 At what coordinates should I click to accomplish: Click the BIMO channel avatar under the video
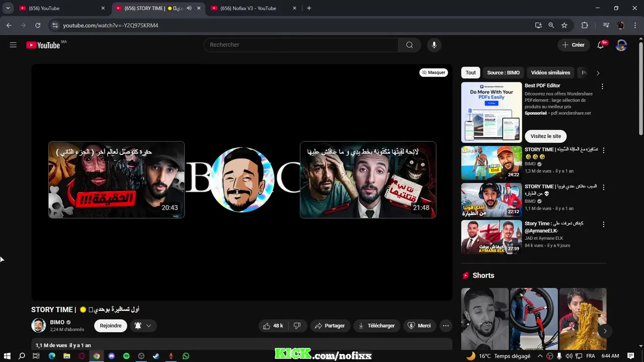[x=39, y=326]
